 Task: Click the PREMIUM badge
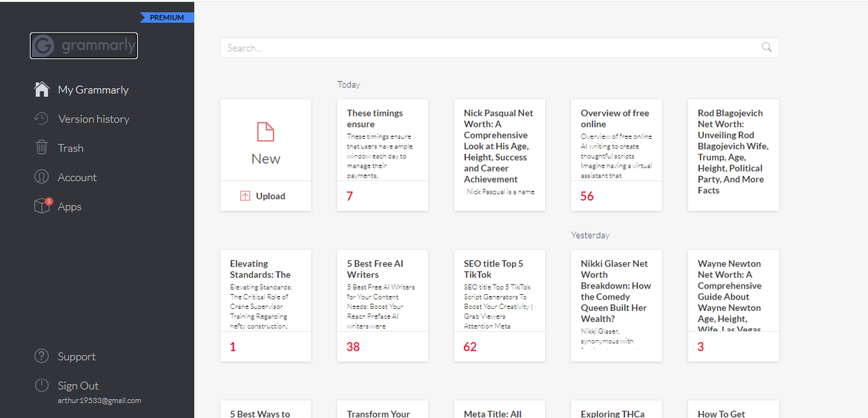click(x=167, y=18)
